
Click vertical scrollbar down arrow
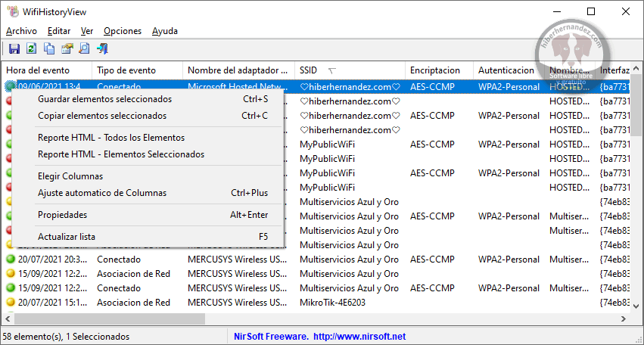pos(636,306)
